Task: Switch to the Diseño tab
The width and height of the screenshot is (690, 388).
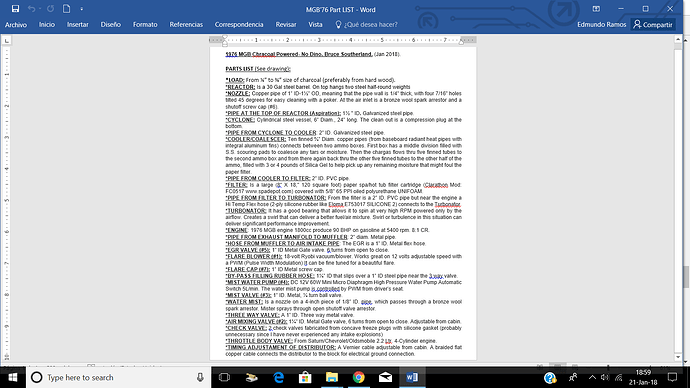Action: pos(110,25)
